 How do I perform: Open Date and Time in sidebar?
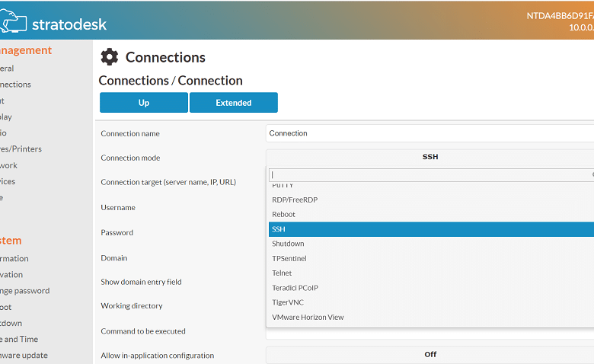(19, 340)
